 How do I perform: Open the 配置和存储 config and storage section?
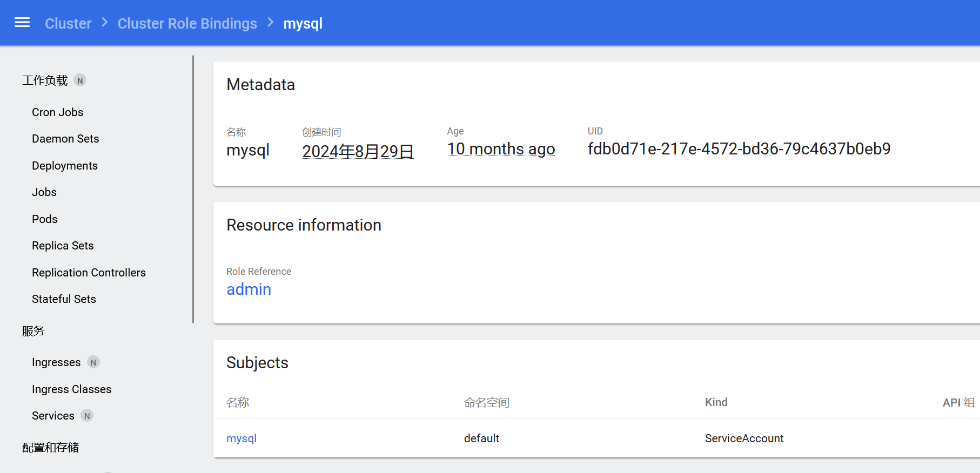[x=51, y=448]
